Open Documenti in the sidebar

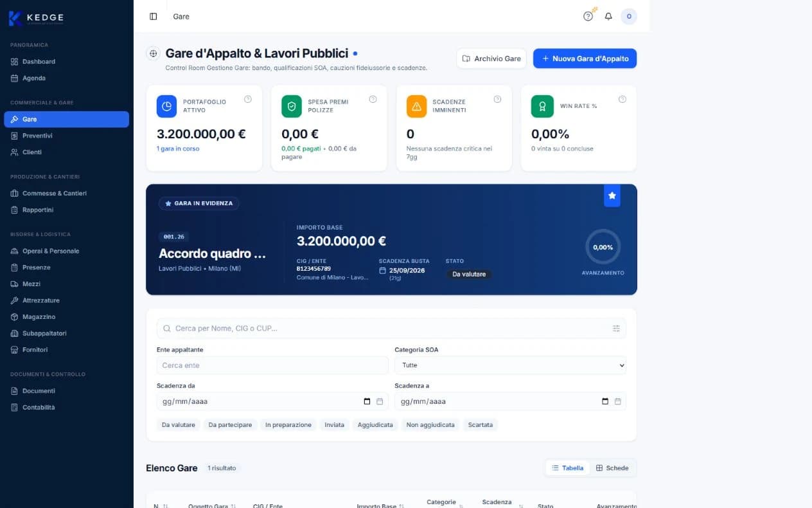[x=66, y=391]
